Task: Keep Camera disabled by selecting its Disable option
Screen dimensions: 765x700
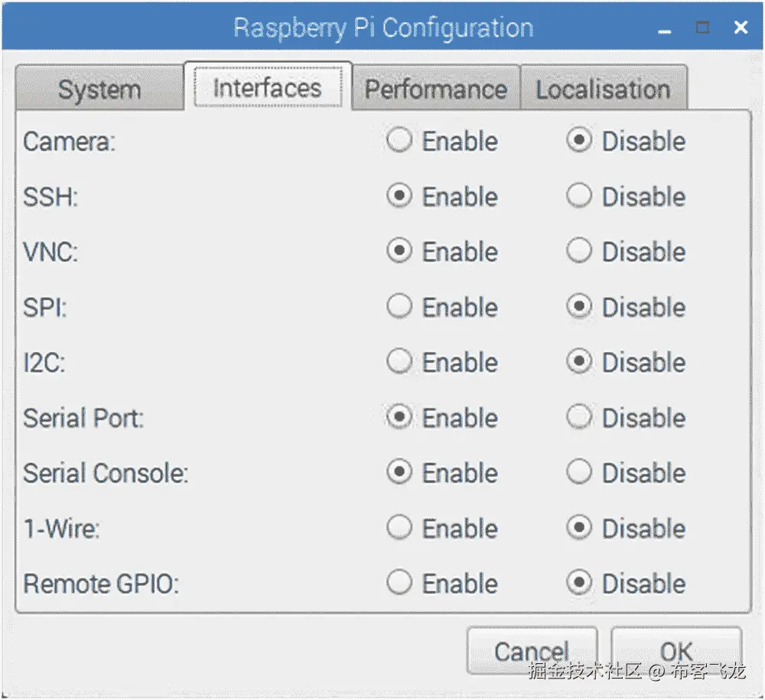Action: click(x=579, y=141)
